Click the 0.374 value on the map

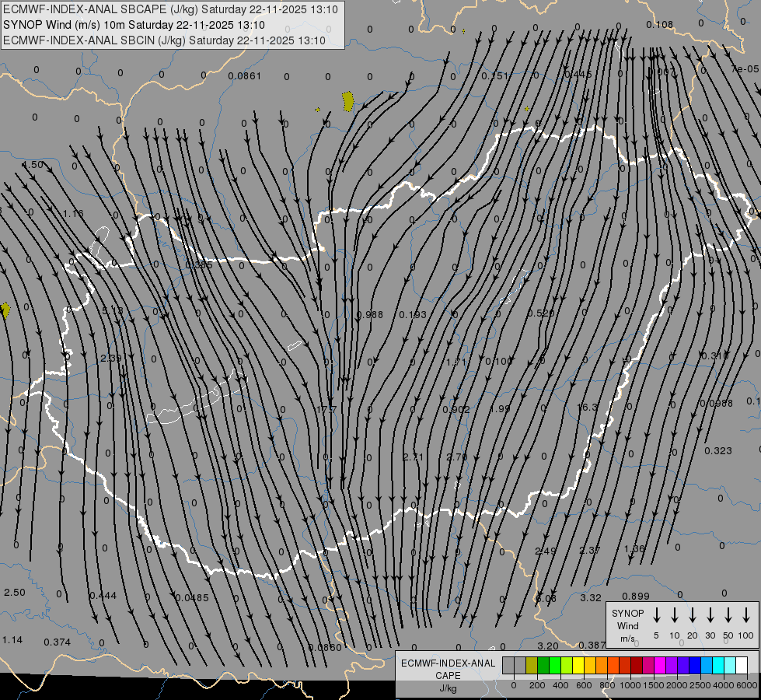click(58, 642)
